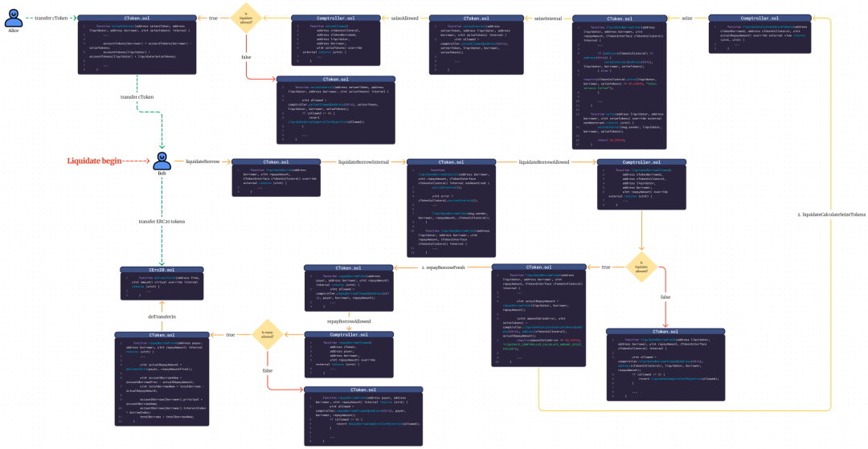868x449 pixels.
Task: Select CToken.sol header between seizeAllowed and seizeInternal labels
Action: [x=474, y=18]
